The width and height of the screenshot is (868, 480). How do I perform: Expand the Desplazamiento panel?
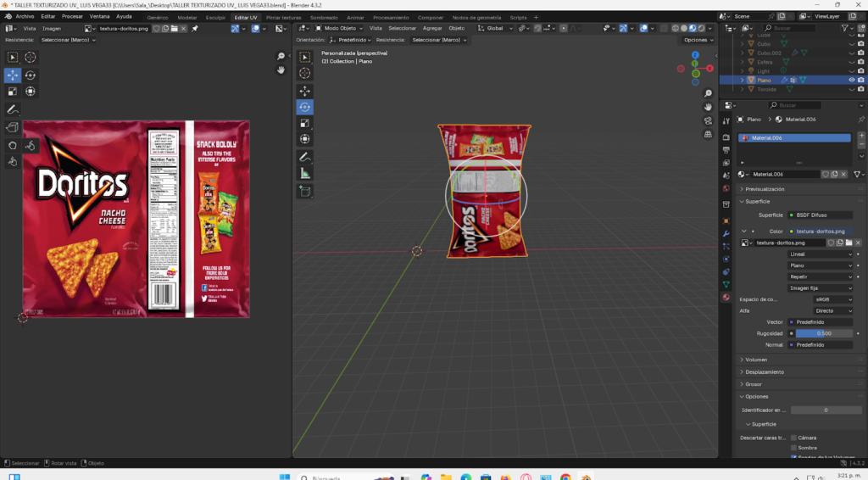tap(764, 372)
